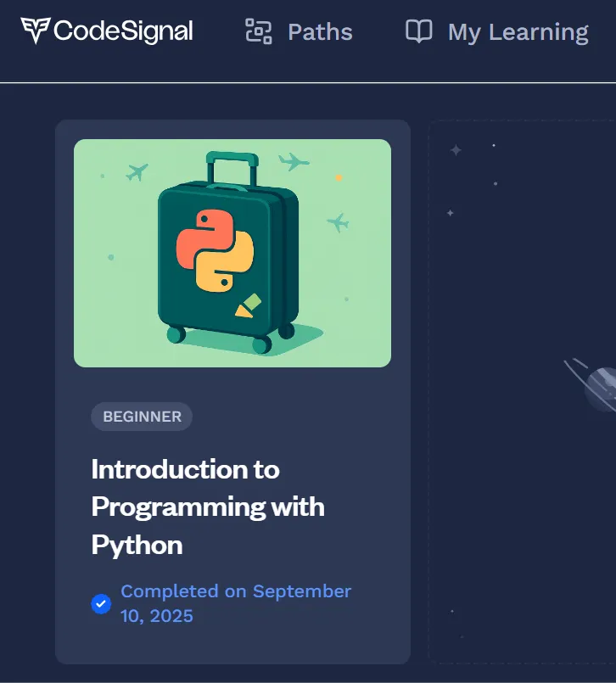The height and width of the screenshot is (683, 616).
Task: Click the Python logo on the suitcase
Action: coord(216,251)
